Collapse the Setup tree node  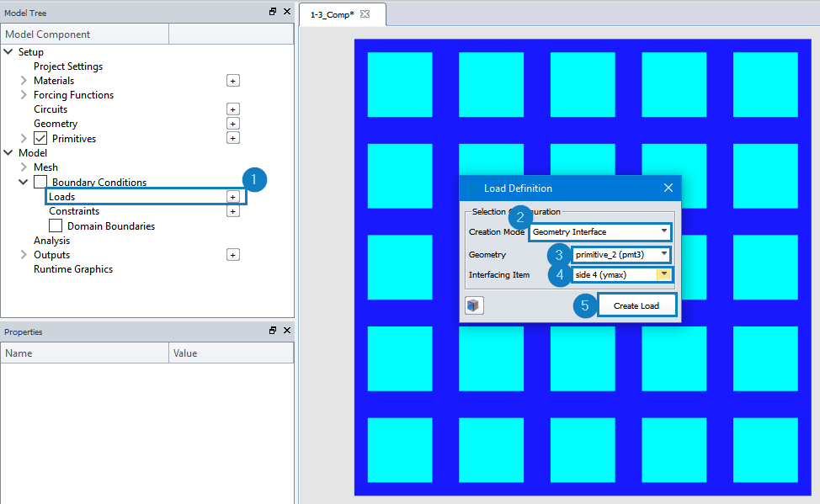8,52
